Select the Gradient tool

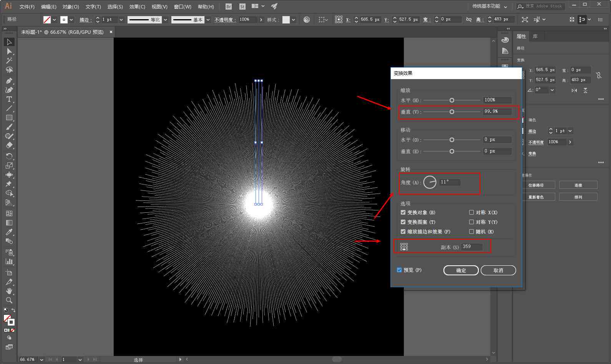point(9,223)
